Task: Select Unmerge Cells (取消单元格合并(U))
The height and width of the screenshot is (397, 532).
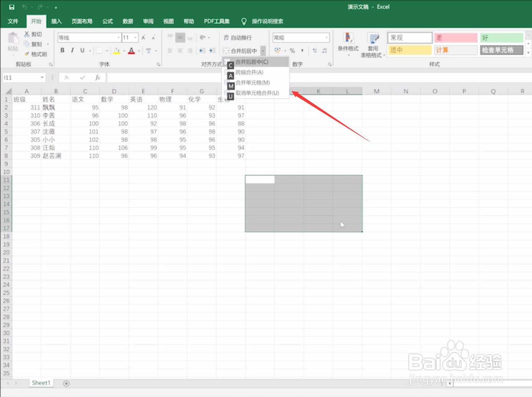Action: (256, 93)
